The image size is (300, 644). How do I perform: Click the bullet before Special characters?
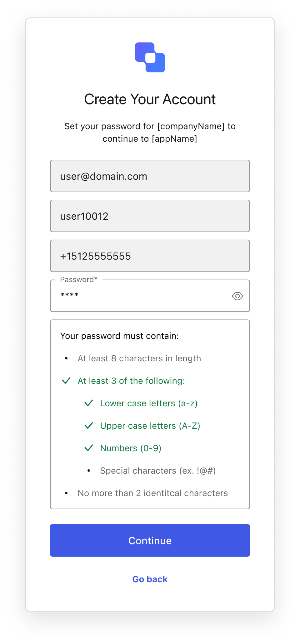(x=89, y=471)
